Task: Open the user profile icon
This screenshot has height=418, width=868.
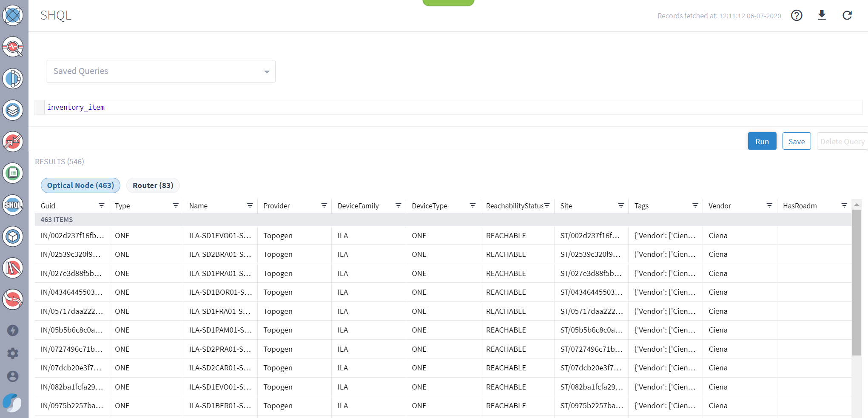Action: click(13, 376)
